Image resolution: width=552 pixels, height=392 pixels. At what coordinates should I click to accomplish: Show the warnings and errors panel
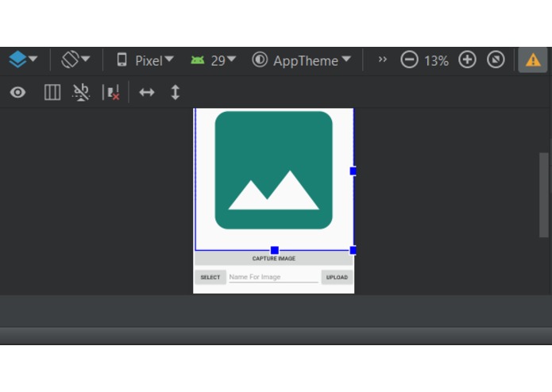click(x=533, y=60)
